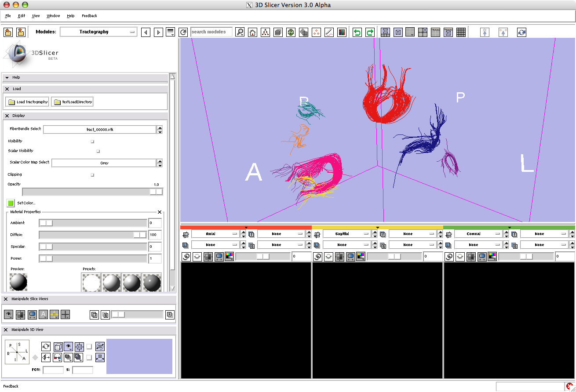This screenshot has height=392, width=576.
Task: Open the Scalar Color Map Grey dropdown
Action: [x=104, y=163]
